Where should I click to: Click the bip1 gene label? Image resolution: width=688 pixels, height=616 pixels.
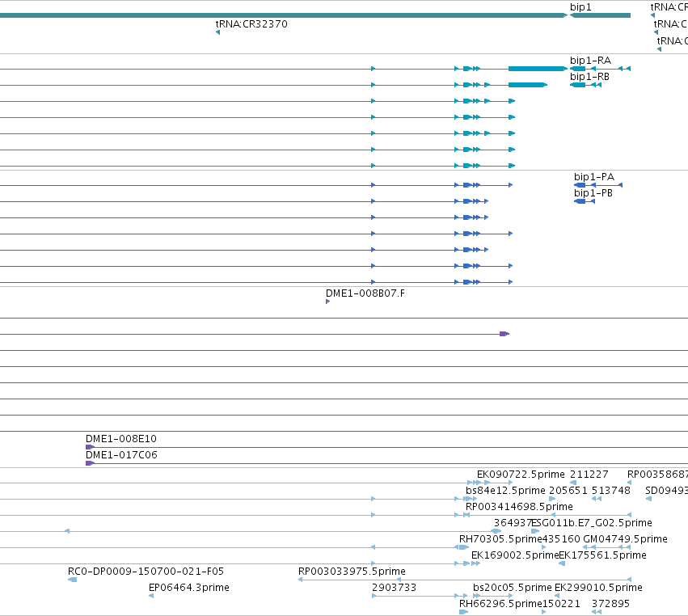[580, 7]
